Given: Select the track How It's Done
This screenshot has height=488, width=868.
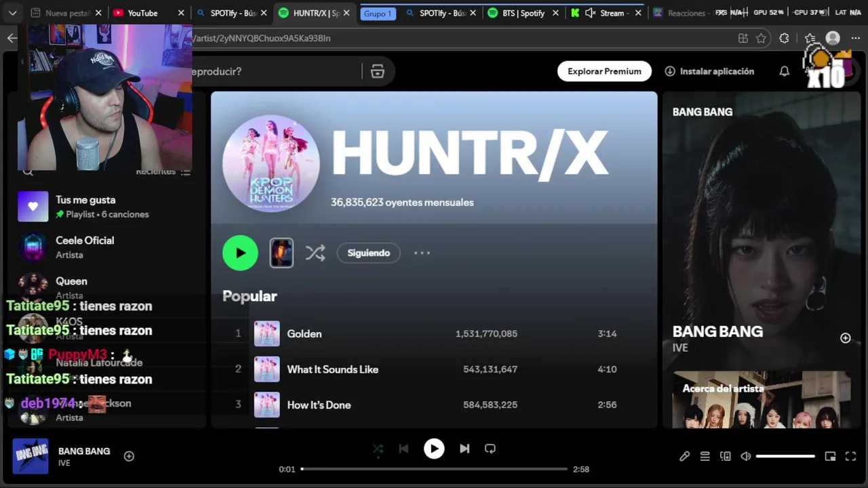Looking at the screenshot, I should click(319, 405).
